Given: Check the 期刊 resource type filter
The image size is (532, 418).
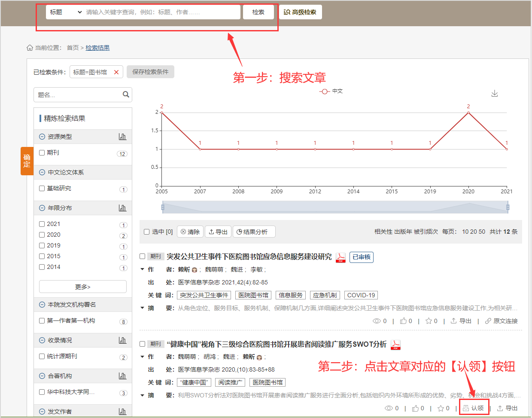Looking at the screenshot, I should [x=42, y=153].
